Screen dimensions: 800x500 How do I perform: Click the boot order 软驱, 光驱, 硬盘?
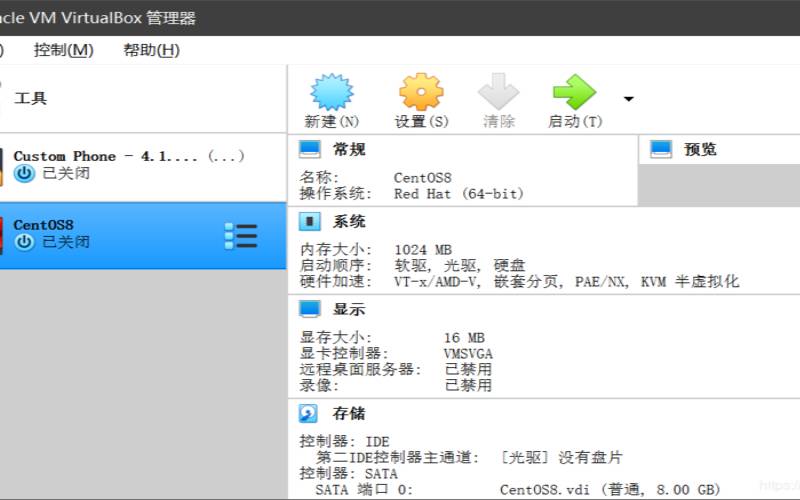pos(459,265)
